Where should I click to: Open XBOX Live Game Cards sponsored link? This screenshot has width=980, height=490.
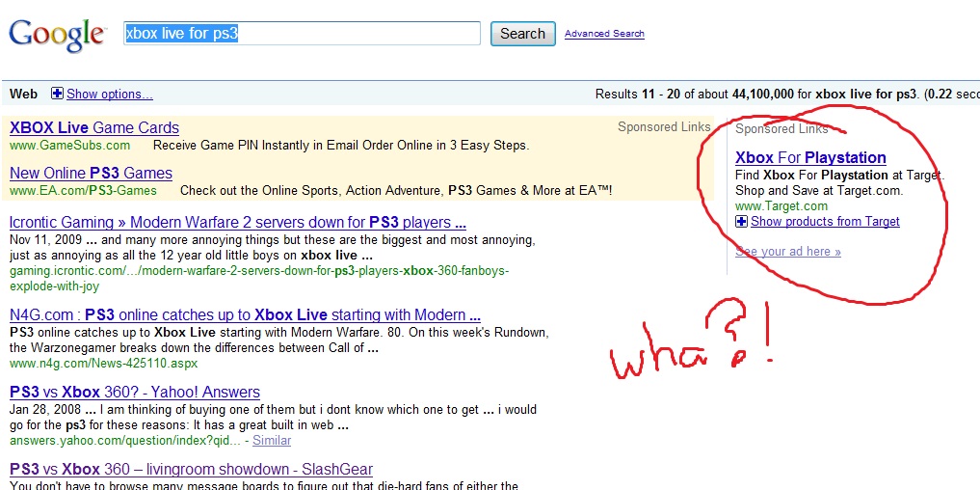(94, 127)
